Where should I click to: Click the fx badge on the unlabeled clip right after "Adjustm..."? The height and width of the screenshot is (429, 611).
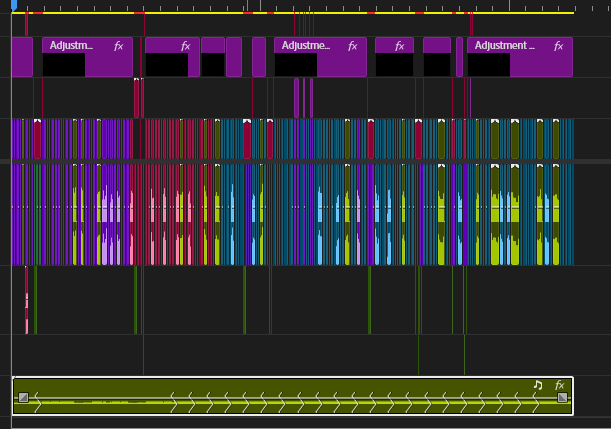tap(185, 46)
